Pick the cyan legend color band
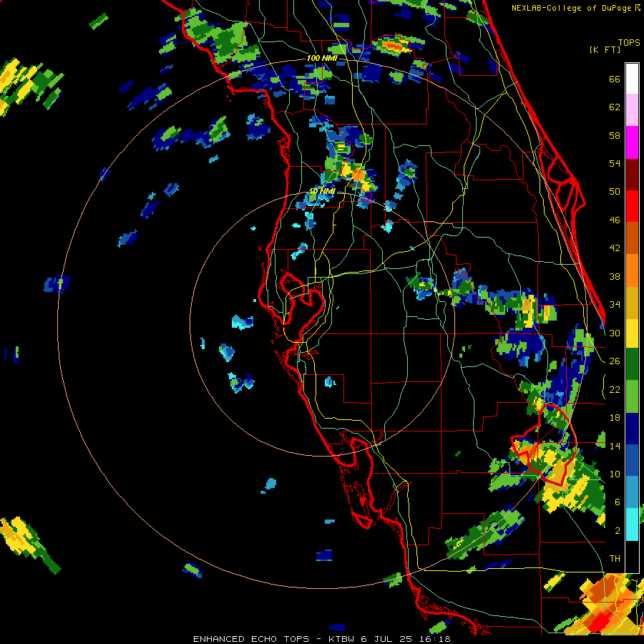644x644 pixels. point(632,525)
